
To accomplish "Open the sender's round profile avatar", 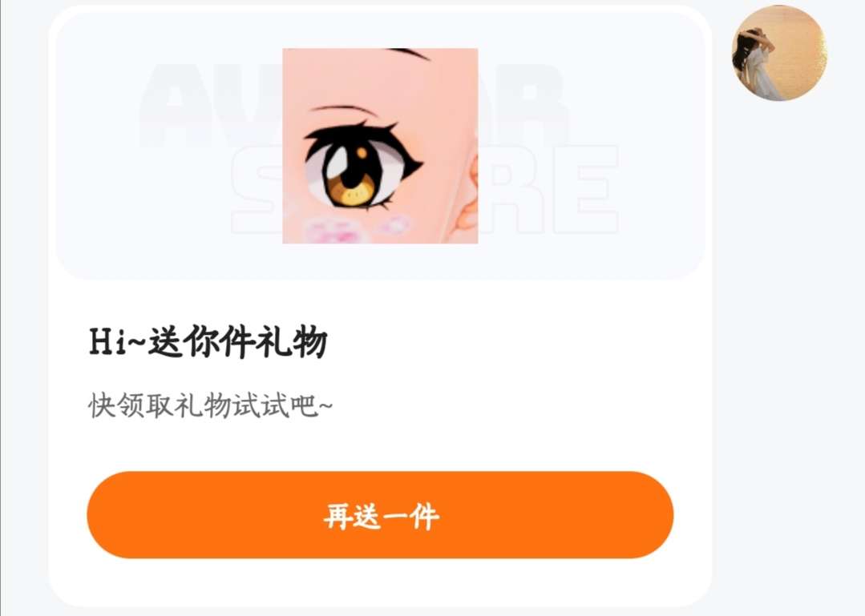I will [779, 53].
